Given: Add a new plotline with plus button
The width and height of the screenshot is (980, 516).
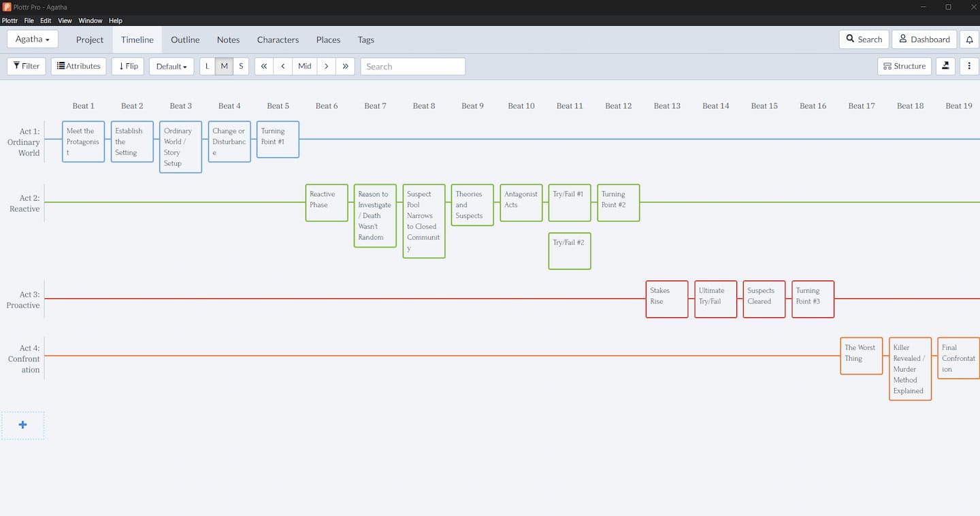Looking at the screenshot, I should click(22, 425).
